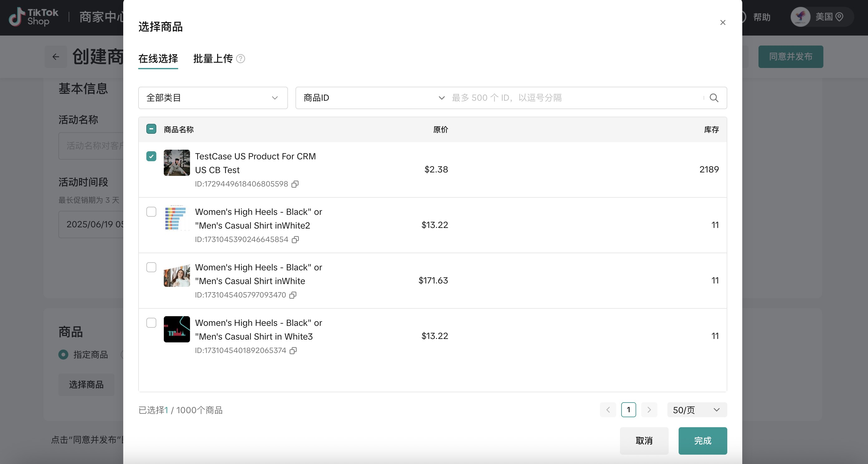
Task: Toggle select-all checkbox in table header
Action: pyautogui.click(x=151, y=129)
